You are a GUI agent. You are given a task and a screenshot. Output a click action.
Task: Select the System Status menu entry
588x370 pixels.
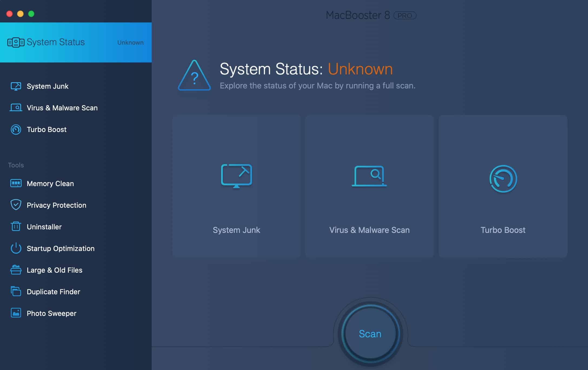pos(55,42)
